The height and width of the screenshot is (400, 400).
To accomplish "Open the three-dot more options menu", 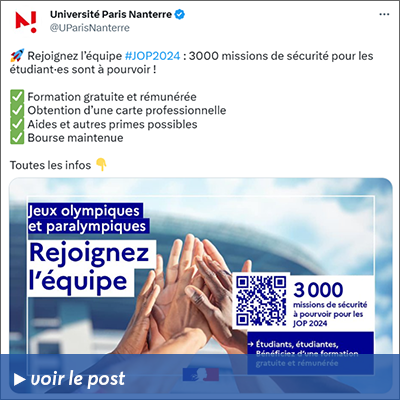I will tap(384, 15).
